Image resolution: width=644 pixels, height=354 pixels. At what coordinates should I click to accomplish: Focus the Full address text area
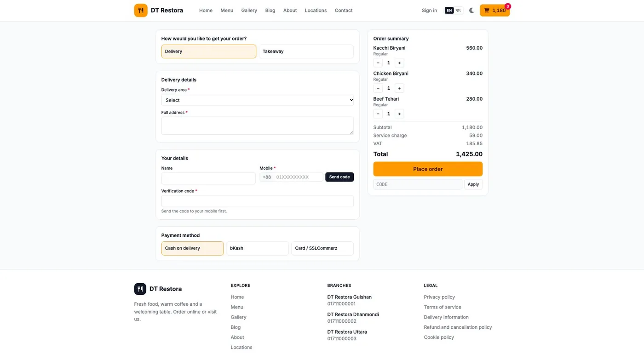258,126
